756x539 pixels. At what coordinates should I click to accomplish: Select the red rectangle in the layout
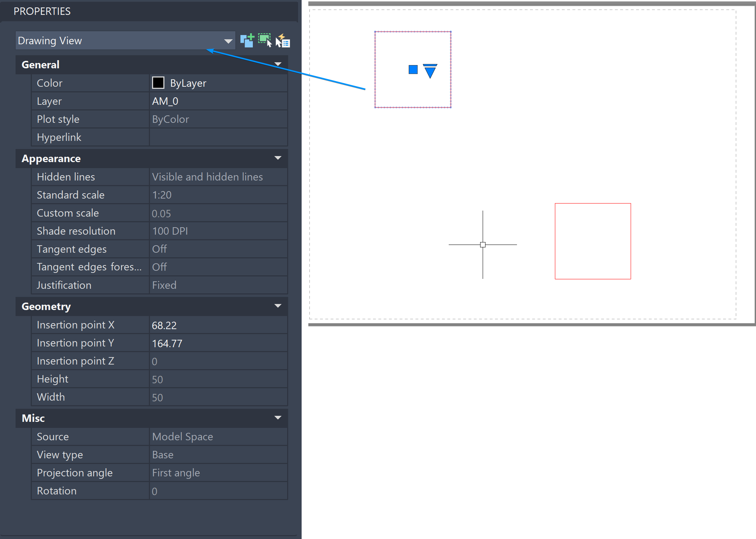click(x=593, y=203)
